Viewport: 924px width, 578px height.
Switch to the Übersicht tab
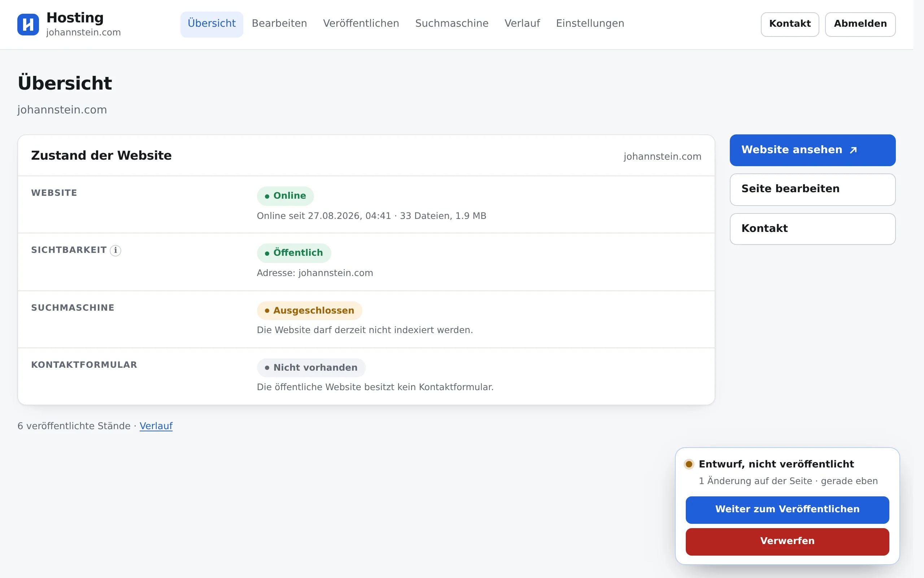tap(212, 24)
